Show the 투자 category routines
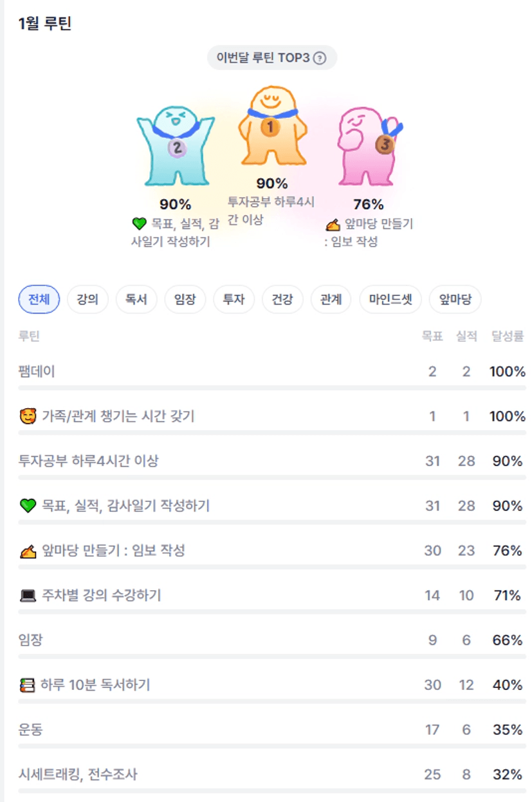This screenshot has width=532, height=802. 234,300
